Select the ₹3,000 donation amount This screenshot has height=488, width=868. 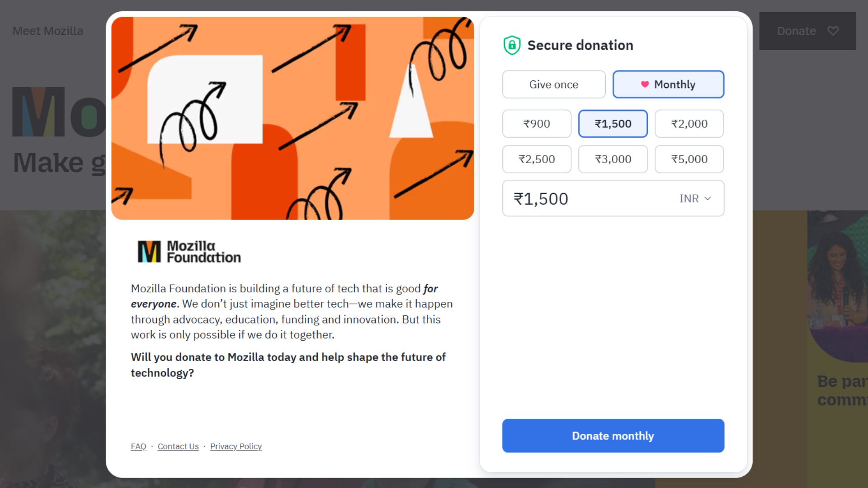[613, 159]
